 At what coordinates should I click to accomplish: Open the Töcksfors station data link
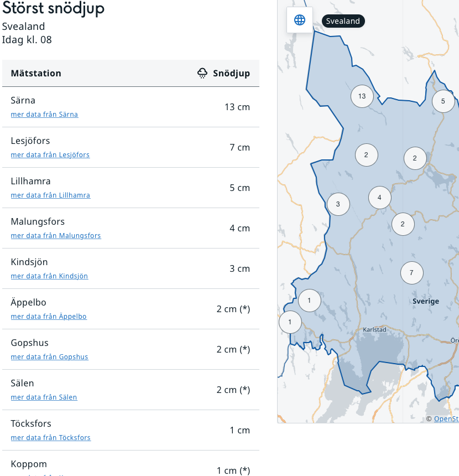click(x=50, y=438)
